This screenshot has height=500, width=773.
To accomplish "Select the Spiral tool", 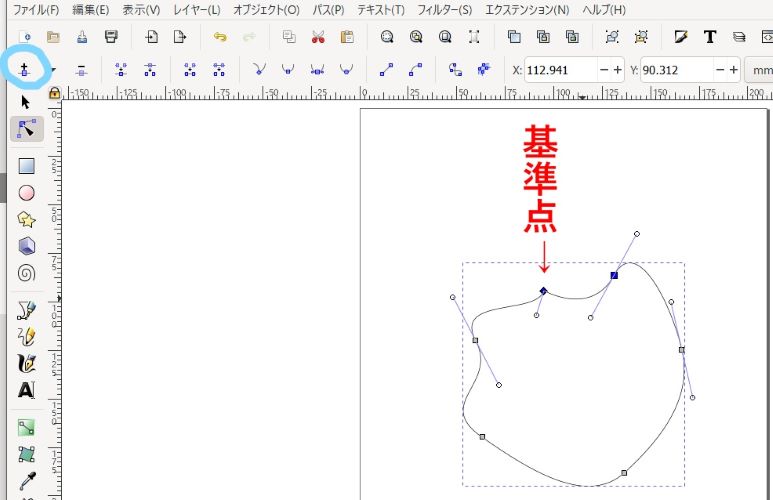I will pyautogui.click(x=27, y=273).
